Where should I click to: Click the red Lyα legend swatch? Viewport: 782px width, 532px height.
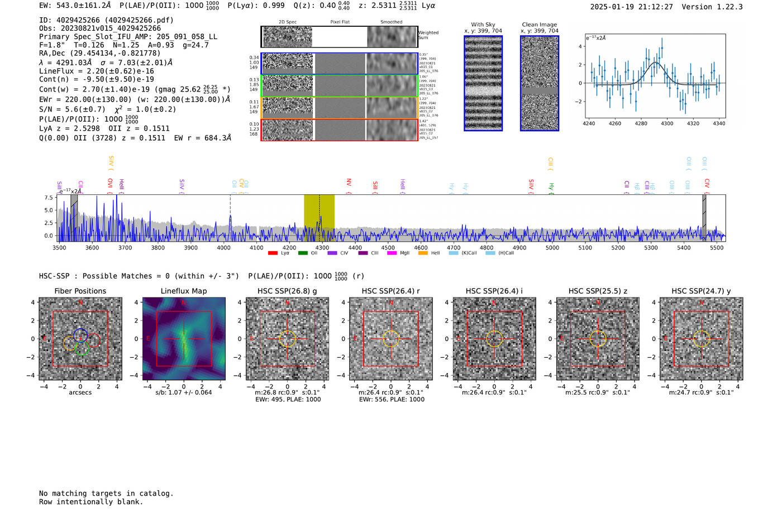(273, 253)
